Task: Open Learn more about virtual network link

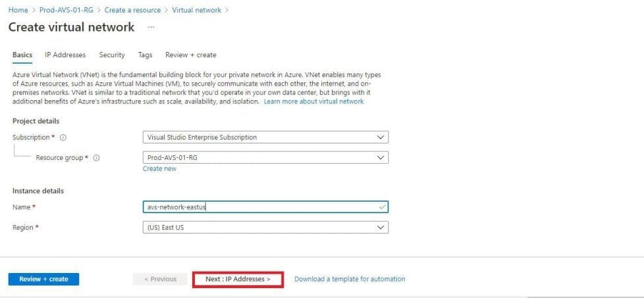Action: [313, 102]
